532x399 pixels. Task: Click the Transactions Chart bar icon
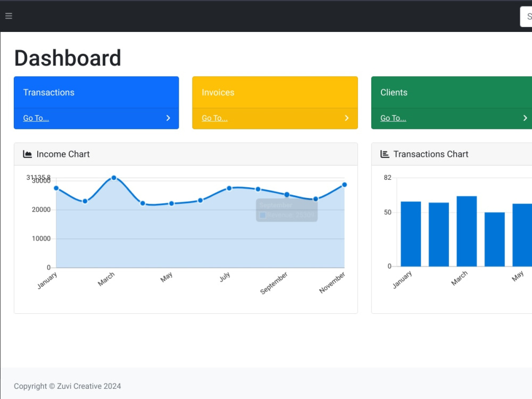385,154
